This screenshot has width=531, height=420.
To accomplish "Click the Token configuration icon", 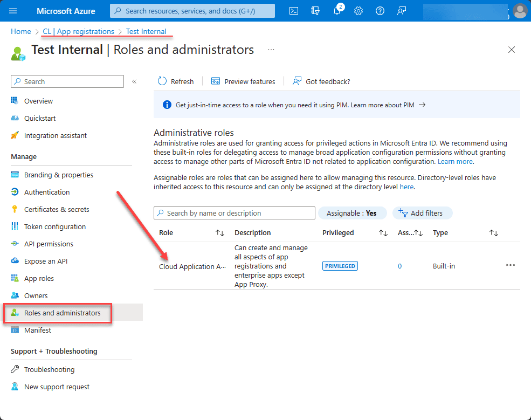I will [x=15, y=226].
